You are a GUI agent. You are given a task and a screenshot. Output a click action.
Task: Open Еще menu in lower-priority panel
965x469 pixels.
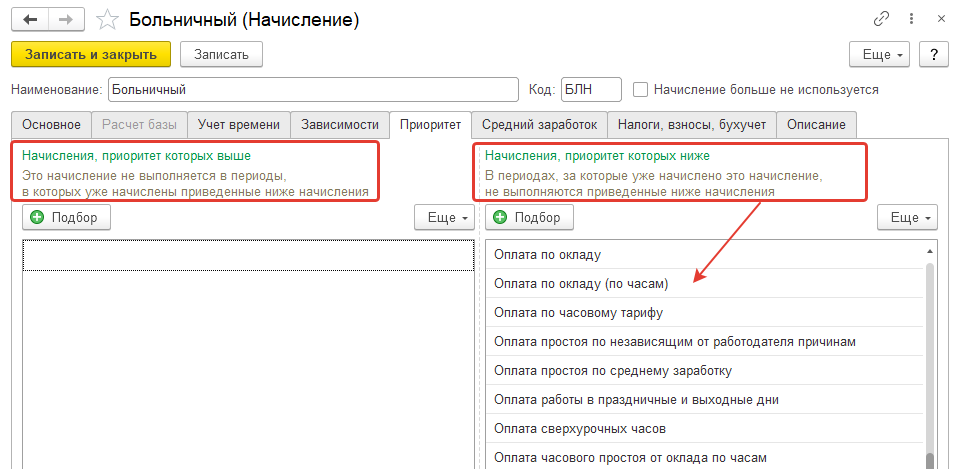(x=907, y=217)
